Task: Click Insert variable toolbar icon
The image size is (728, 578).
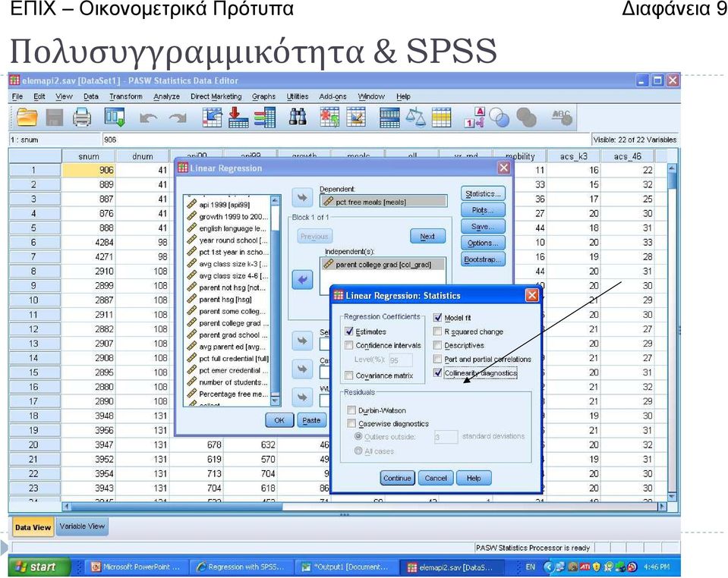Action: pos(355,118)
